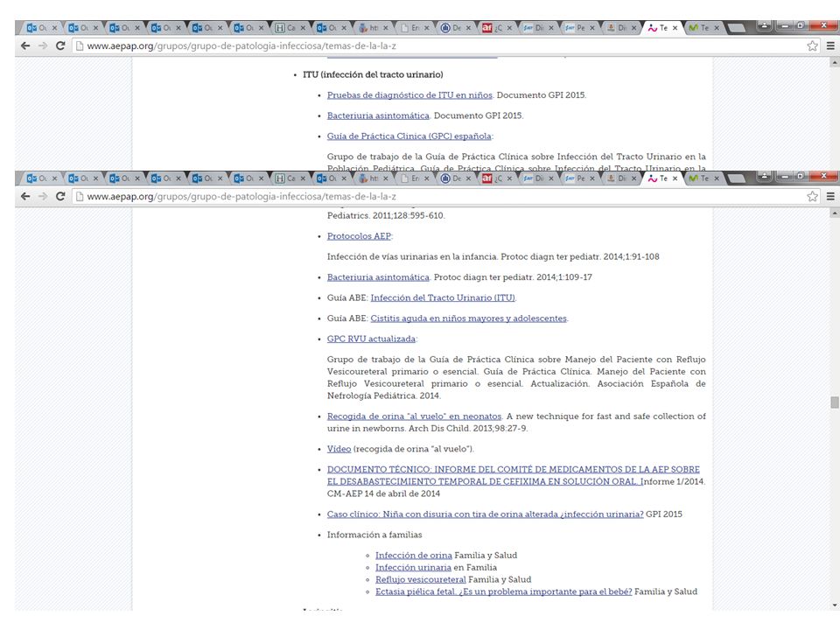Switch to the green-icon "Te" tab in lower window
Image resolution: width=840 pixels, height=630 pixels.
click(703, 178)
